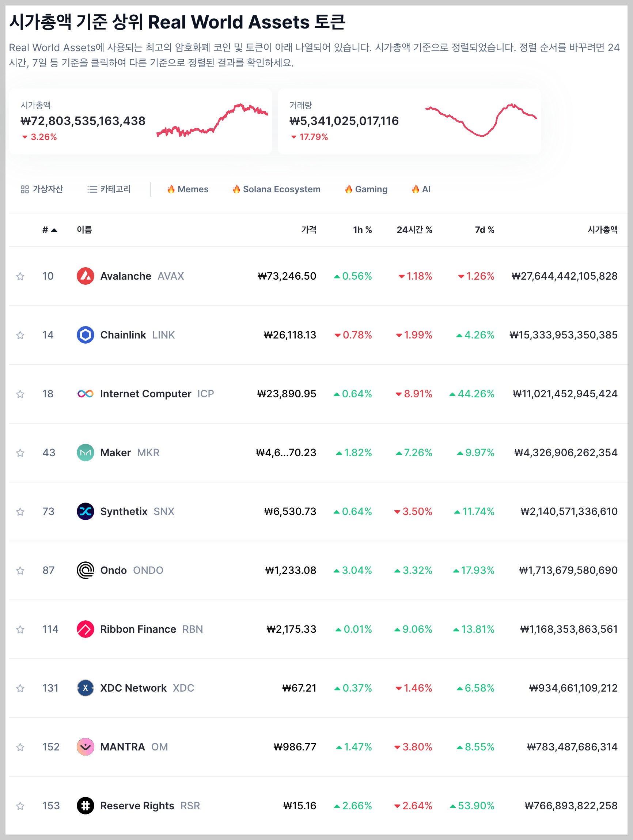This screenshot has height=840, width=633.
Task: Click the Ondo circular logo
Action: click(x=86, y=570)
